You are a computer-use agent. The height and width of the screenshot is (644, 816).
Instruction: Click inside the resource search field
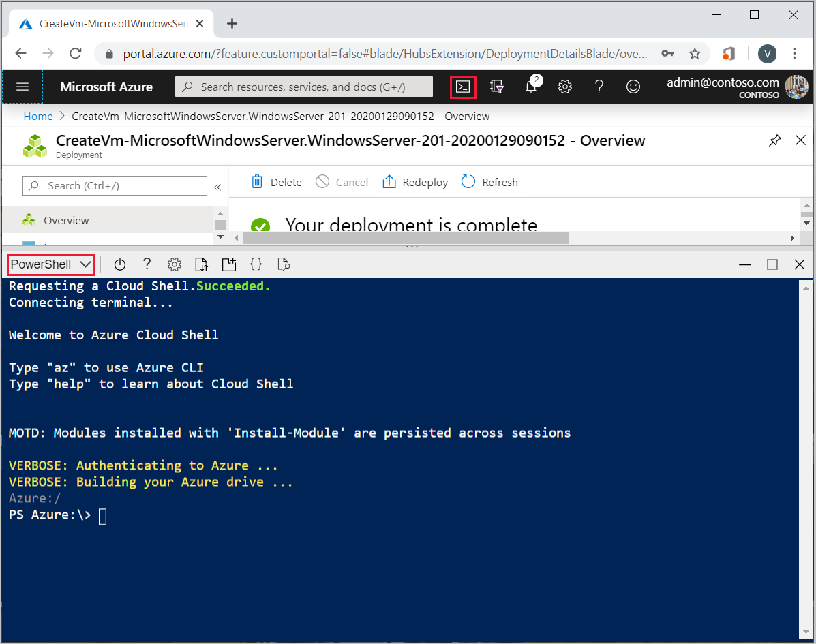(x=303, y=87)
